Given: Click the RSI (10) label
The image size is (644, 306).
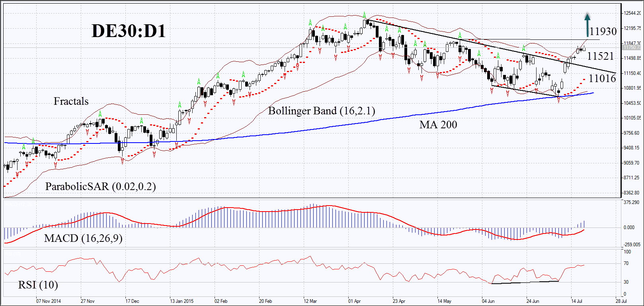Looking at the screenshot, I should (x=38, y=285).
